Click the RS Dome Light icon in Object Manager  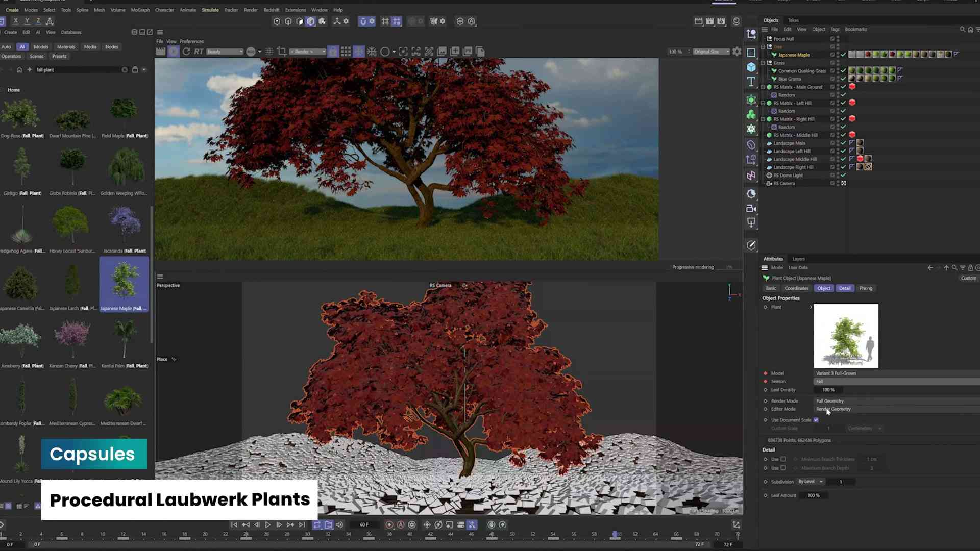769,175
